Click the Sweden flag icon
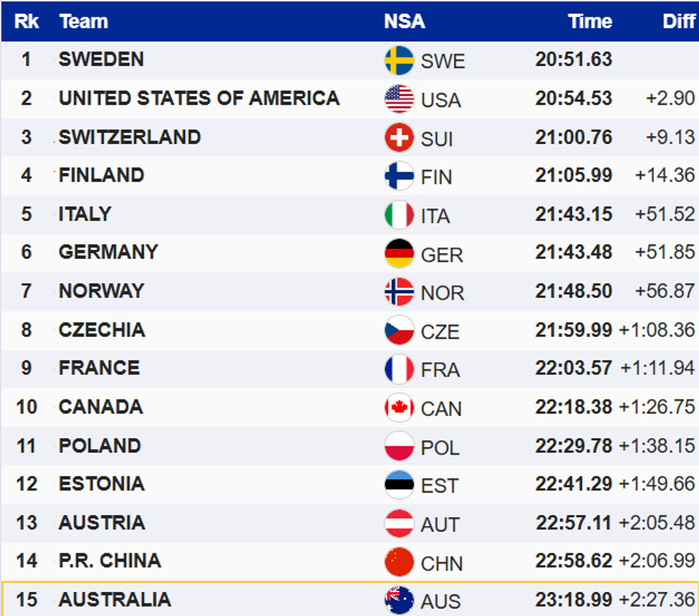 399,61
